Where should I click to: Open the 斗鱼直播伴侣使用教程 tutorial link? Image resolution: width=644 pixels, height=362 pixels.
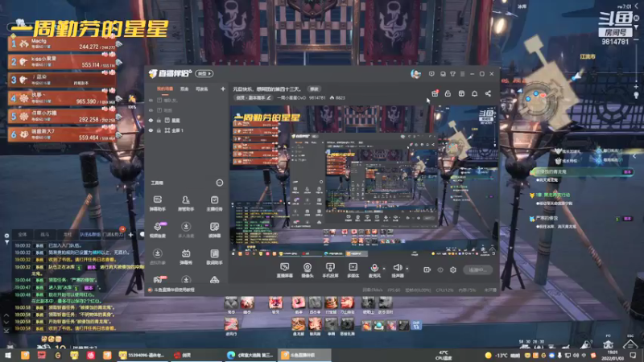(x=174, y=290)
